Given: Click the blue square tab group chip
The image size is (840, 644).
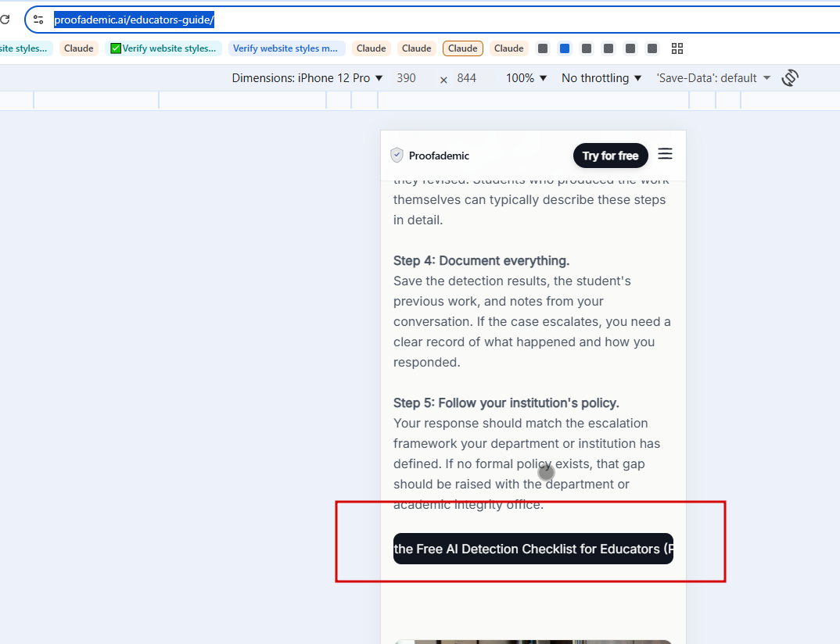Looking at the screenshot, I should pos(565,48).
